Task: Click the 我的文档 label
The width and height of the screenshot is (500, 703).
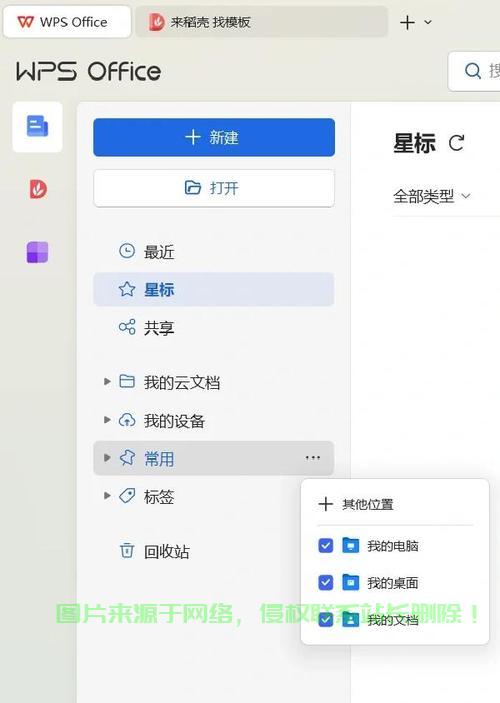Action: pos(393,620)
